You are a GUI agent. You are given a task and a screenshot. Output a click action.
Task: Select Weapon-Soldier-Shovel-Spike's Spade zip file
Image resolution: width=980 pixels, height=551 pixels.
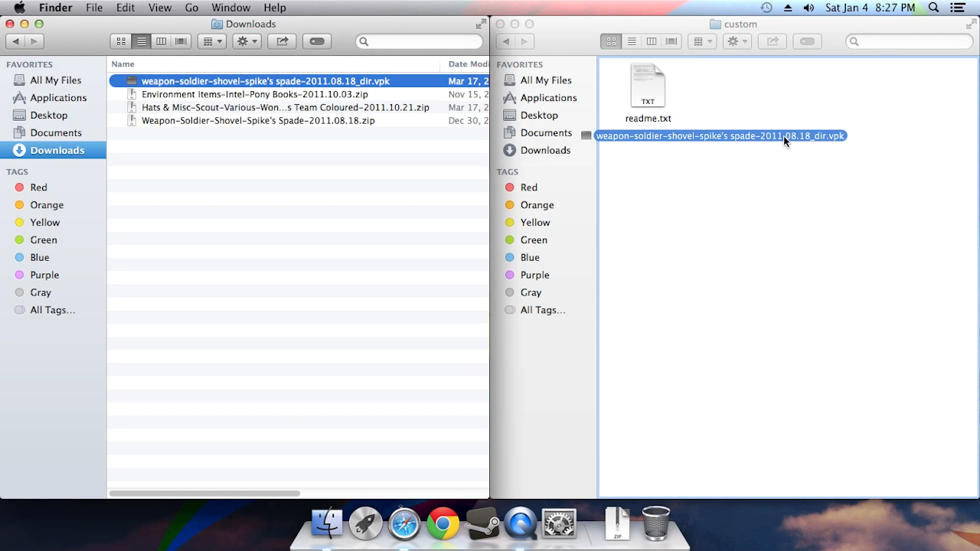pyautogui.click(x=299, y=120)
